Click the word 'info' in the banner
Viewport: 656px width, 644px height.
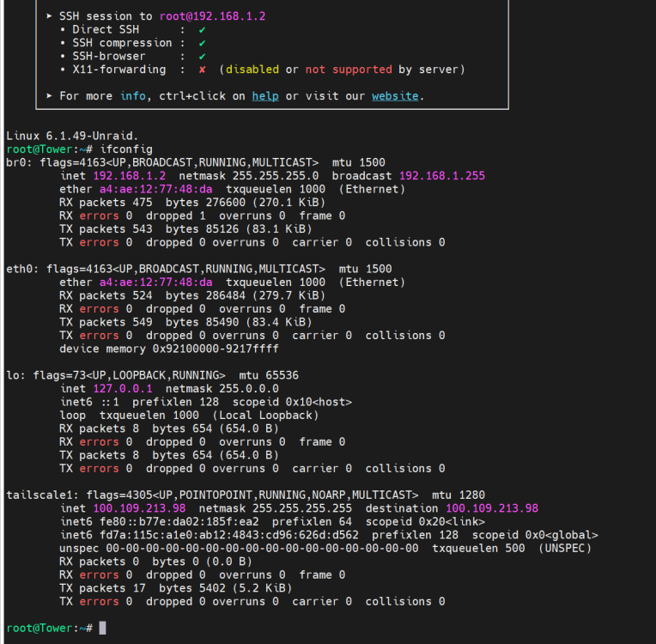(x=132, y=96)
